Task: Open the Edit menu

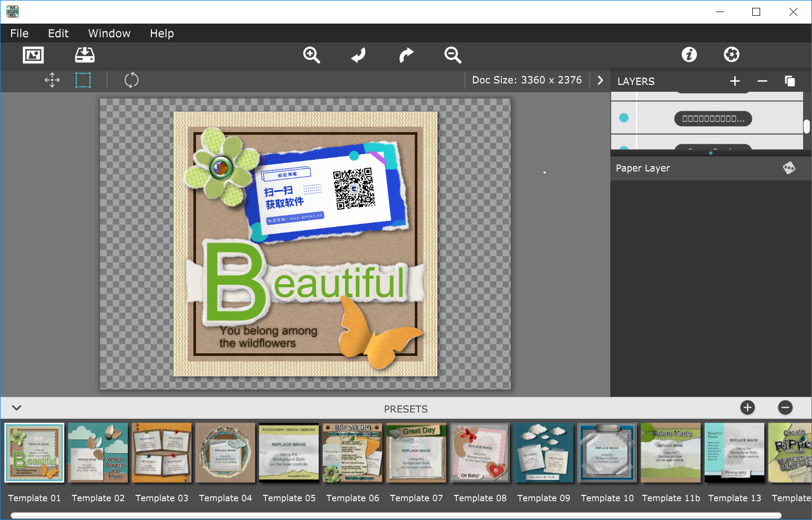Action: coord(58,34)
